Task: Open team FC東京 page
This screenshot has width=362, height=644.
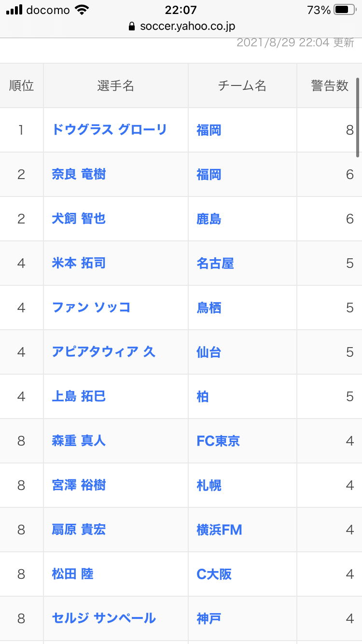Action: (218, 441)
